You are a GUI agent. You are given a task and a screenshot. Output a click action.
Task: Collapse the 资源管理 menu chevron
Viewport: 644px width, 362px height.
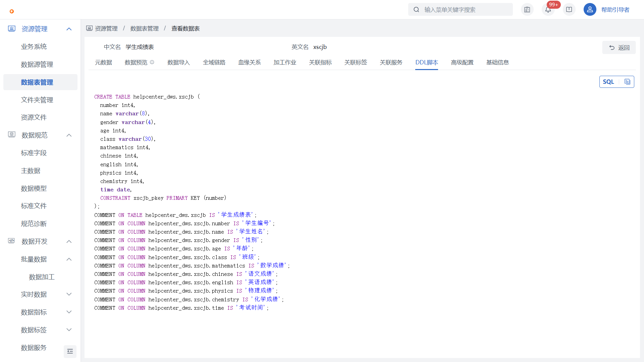[69, 29]
